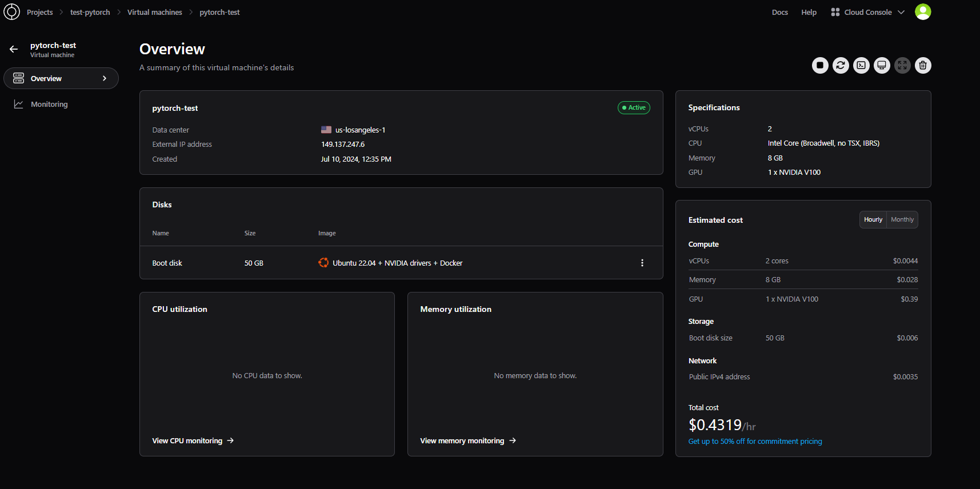Click the 2 cores compute value
This screenshot has height=489, width=980.
click(x=777, y=260)
